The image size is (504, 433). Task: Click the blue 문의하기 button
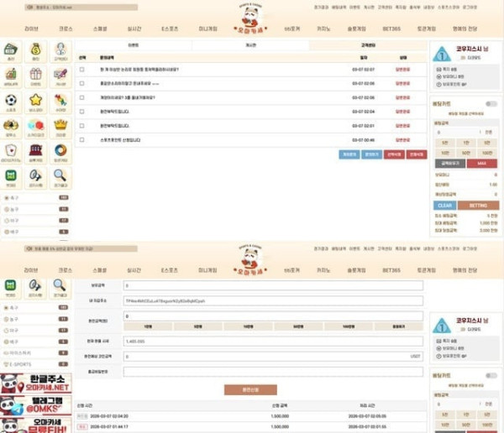pos(372,154)
